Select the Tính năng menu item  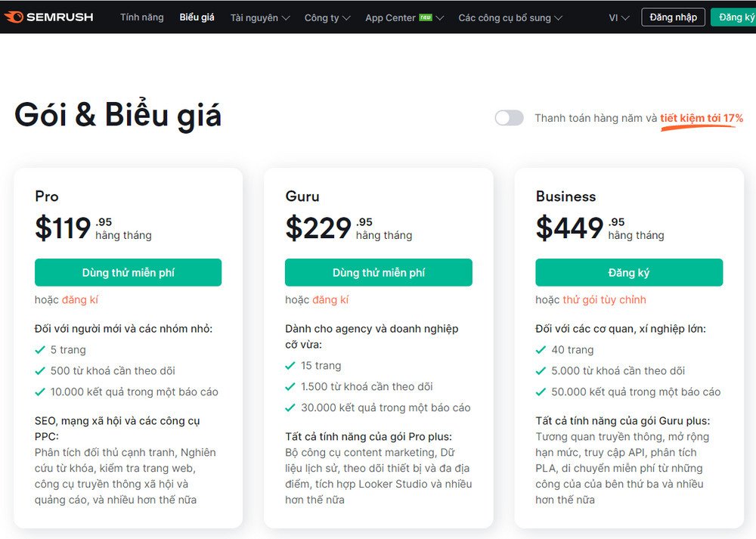click(x=141, y=17)
